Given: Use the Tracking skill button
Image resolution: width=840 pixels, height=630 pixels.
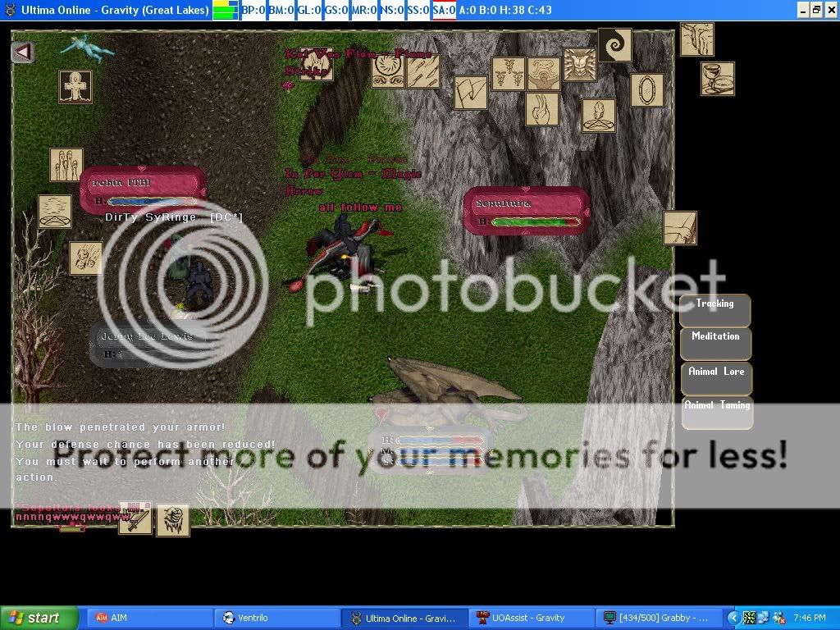Looking at the screenshot, I should pyautogui.click(x=715, y=311).
